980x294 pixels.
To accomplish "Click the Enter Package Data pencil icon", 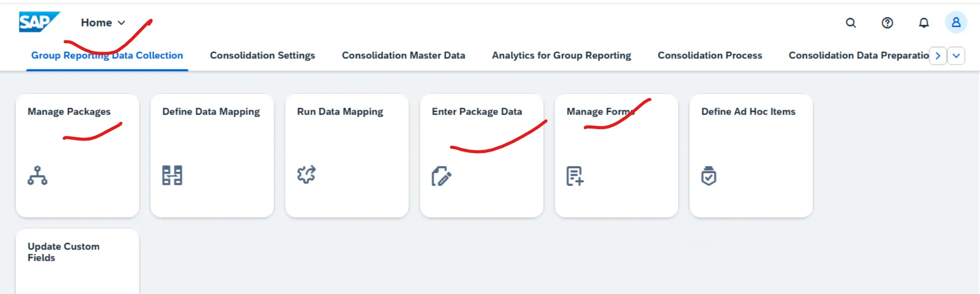I will coord(441,176).
